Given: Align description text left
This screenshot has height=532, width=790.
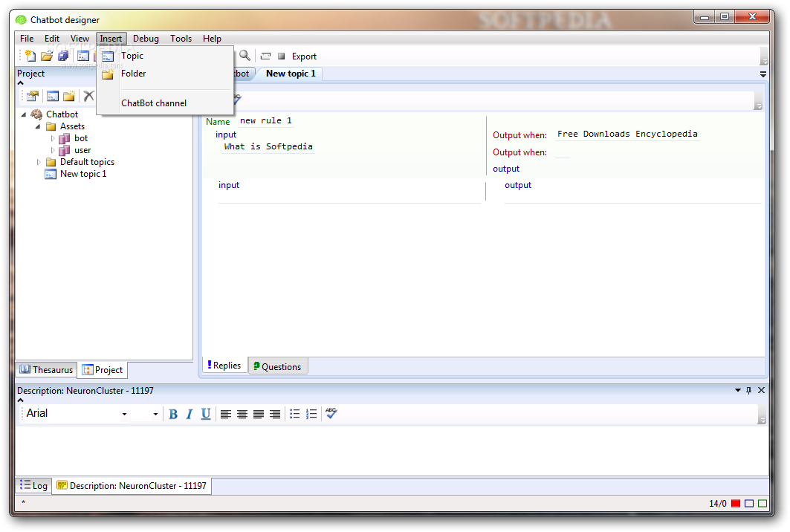Looking at the screenshot, I should click(x=226, y=414).
